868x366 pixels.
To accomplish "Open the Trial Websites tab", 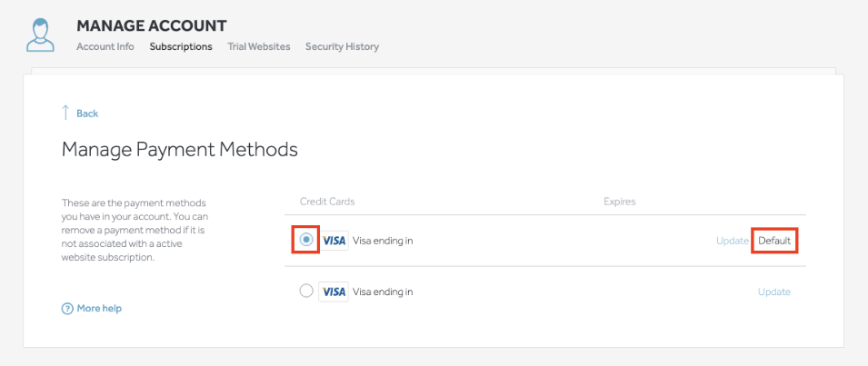I will click(258, 46).
